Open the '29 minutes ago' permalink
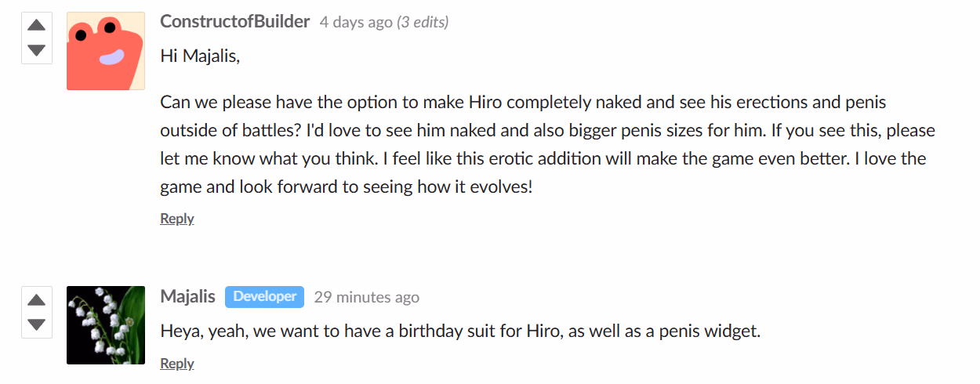The height and width of the screenshot is (384, 980). 366,297
